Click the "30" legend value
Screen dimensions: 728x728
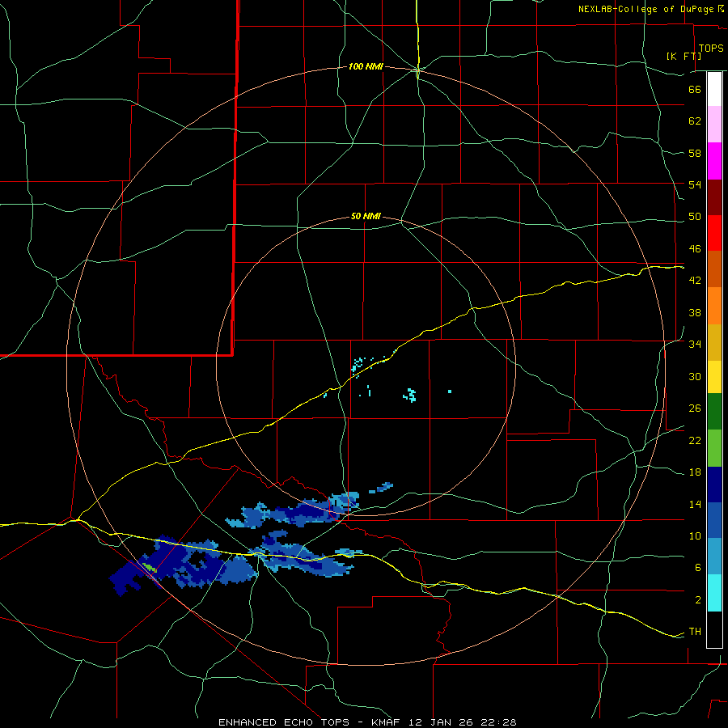pyautogui.click(x=695, y=376)
